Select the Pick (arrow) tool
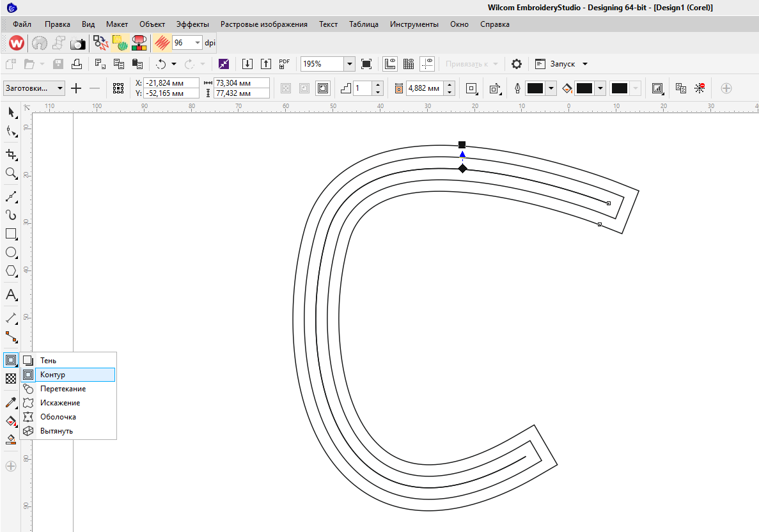This screenshot has height=532, width=759. (x=11, y=113)
